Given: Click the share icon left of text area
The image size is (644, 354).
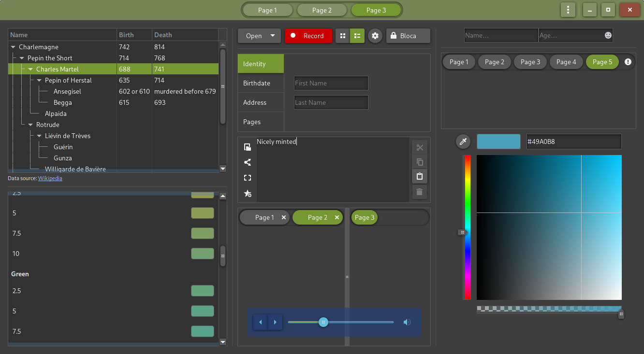Looking at the screenshot, I should [248, 162].
